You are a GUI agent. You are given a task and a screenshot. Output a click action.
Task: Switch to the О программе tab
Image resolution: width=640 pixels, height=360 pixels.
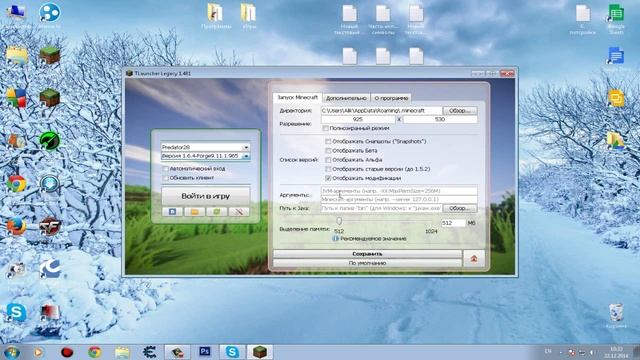pos(391,98)
